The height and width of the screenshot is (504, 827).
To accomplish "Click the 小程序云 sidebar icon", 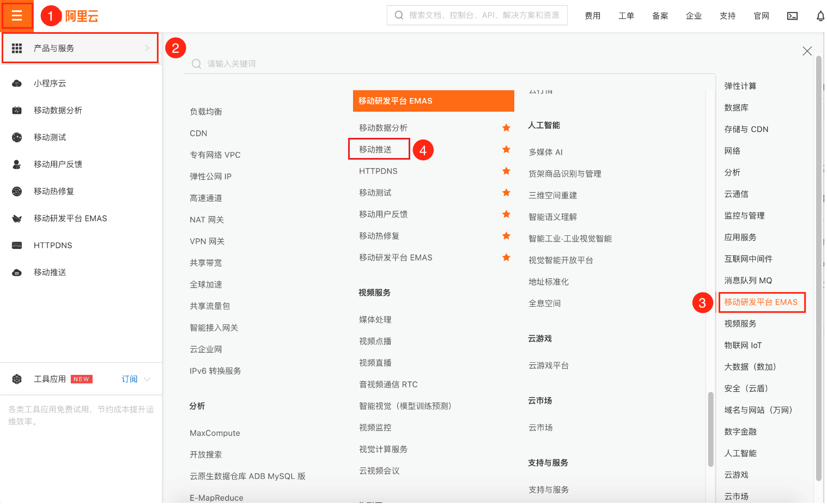I will coord(17,83).
